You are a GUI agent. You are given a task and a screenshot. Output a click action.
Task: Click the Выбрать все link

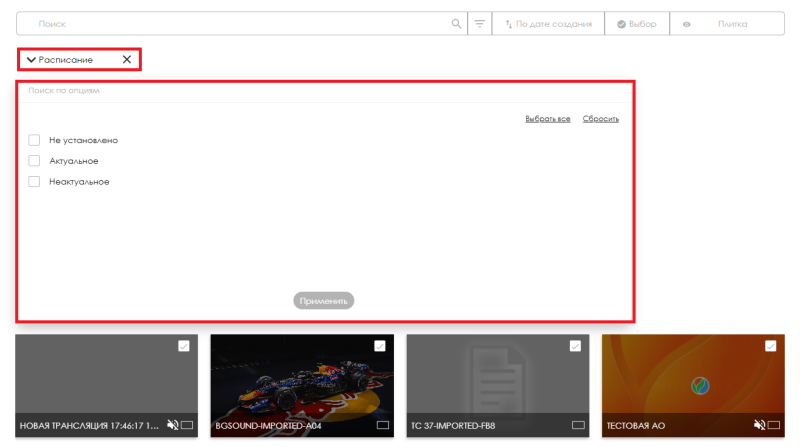tap(548, 119)
